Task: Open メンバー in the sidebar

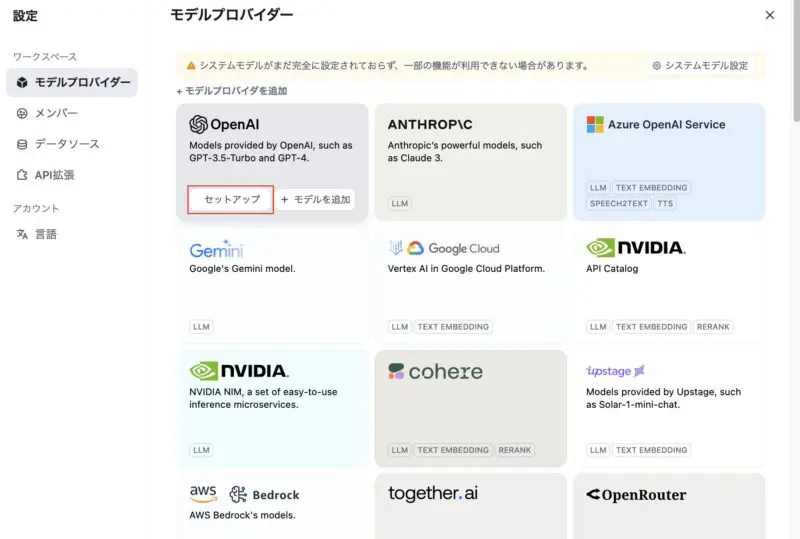Action: tap(56, 113)
